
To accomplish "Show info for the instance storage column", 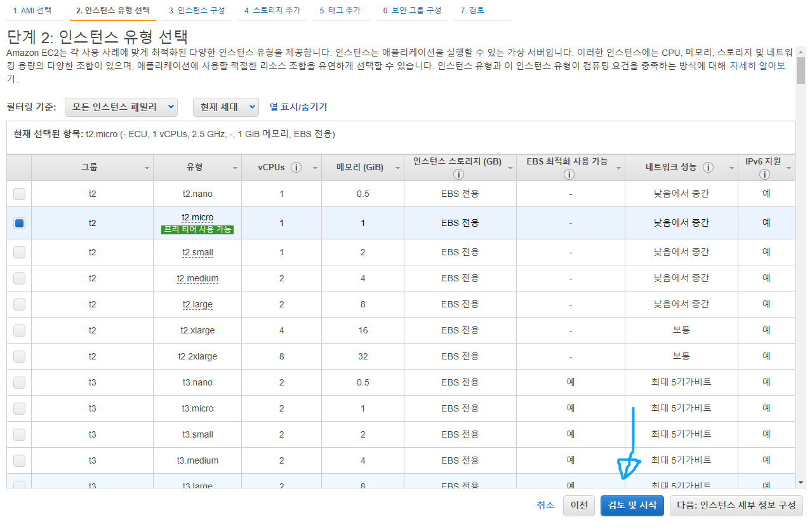I will click(x=458, y=174).
